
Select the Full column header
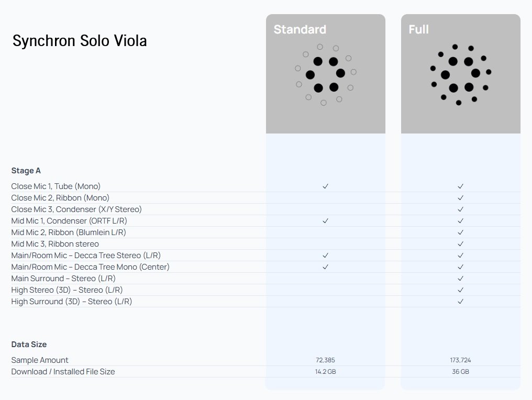tap(419, 29)
